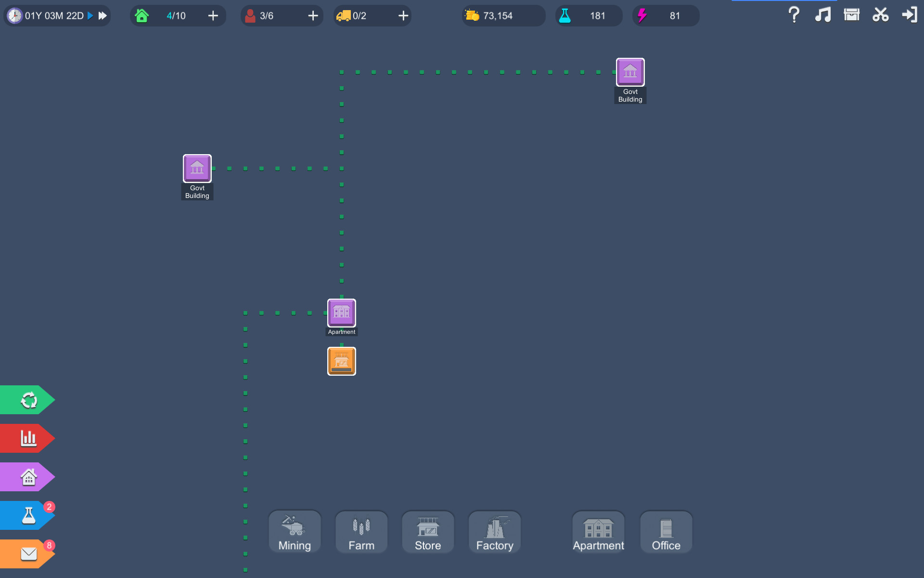Open the help question mark icon
Viewport: 924px width, 578px height.
point(793,15)
